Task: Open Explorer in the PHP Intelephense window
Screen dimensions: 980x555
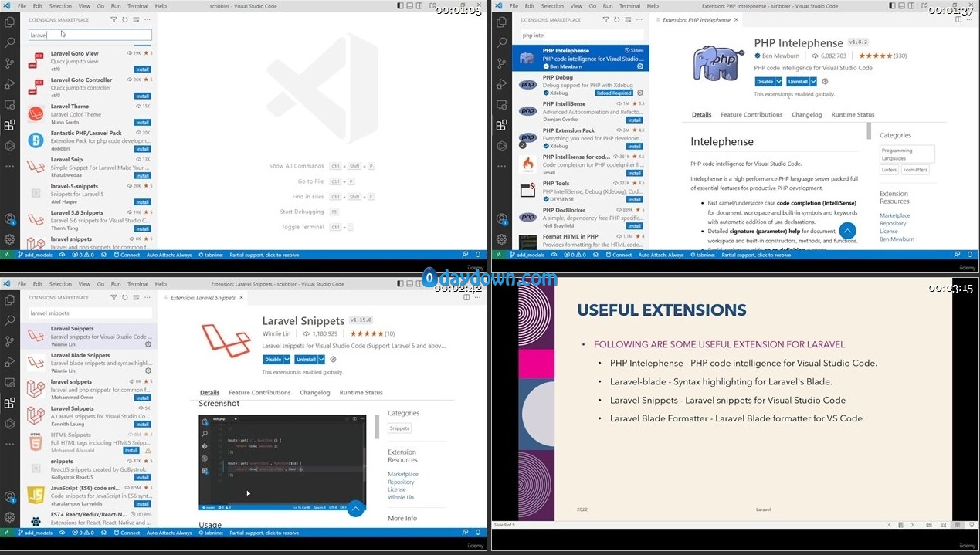Action: tap(501, 22)
